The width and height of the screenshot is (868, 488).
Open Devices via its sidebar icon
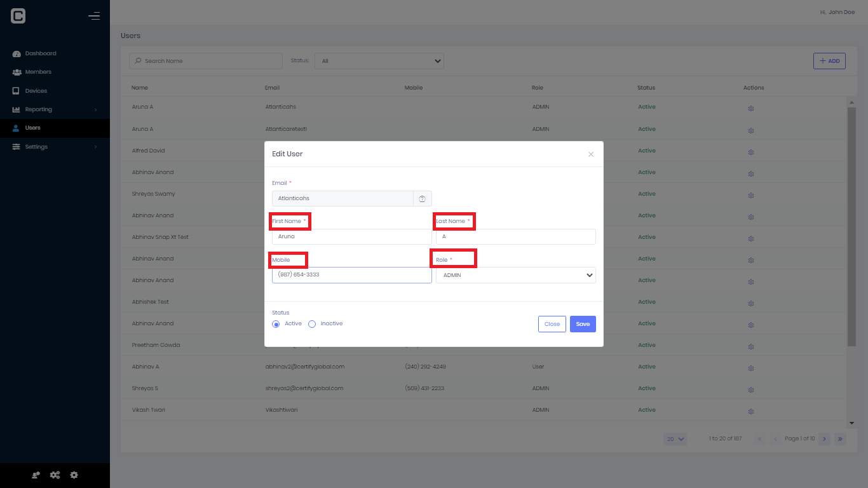pyautogui.click(x=15, y=90)
